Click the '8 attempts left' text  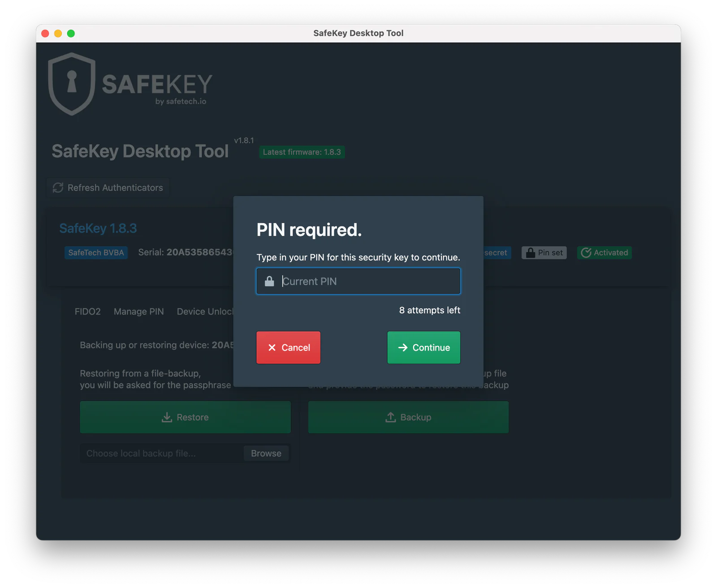pos(430,310)
